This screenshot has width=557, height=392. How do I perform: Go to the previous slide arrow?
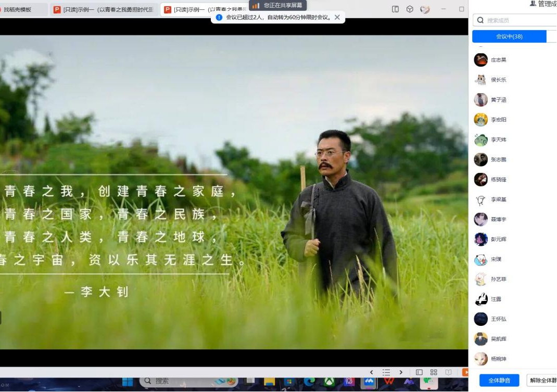click(371, 372)
